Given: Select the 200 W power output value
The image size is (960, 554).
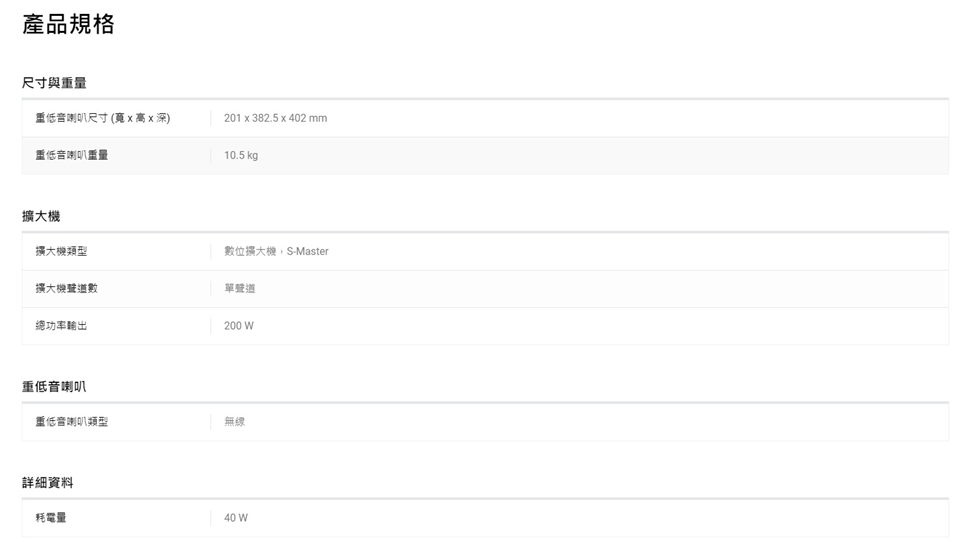Looking at the screenshot, I should point(239,326).
